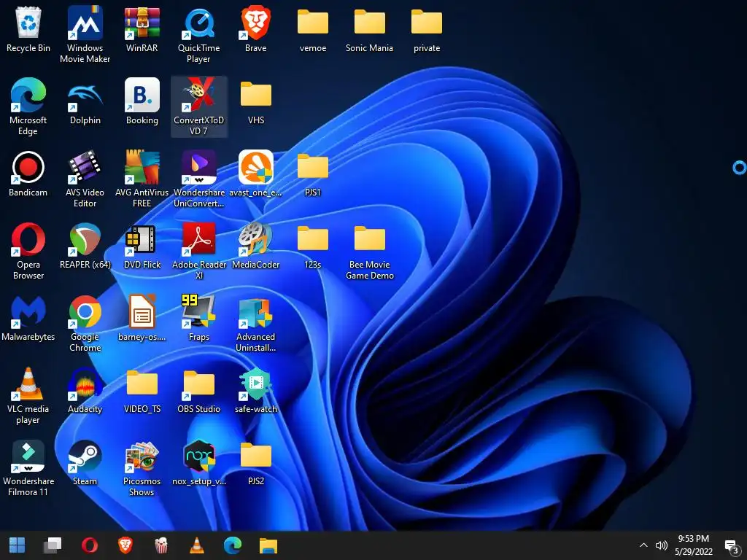Select the Wondershare Filmora 11 shortcut
747x560 pixels.
(x=28, y=469)
